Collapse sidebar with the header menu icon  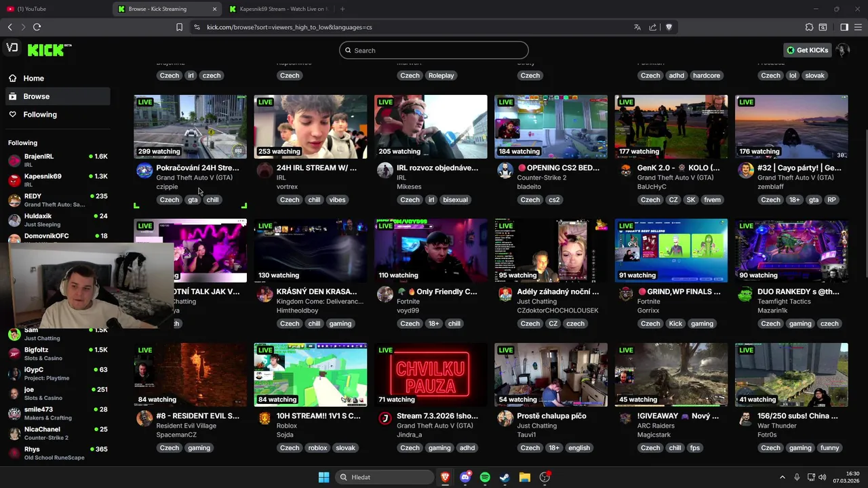pyautogui.click(x=12, y=47)
